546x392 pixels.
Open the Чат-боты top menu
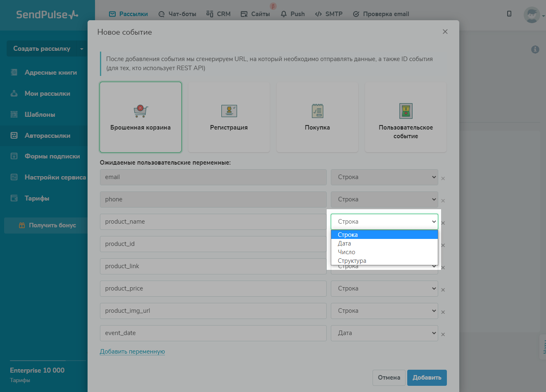coord(177,14)
